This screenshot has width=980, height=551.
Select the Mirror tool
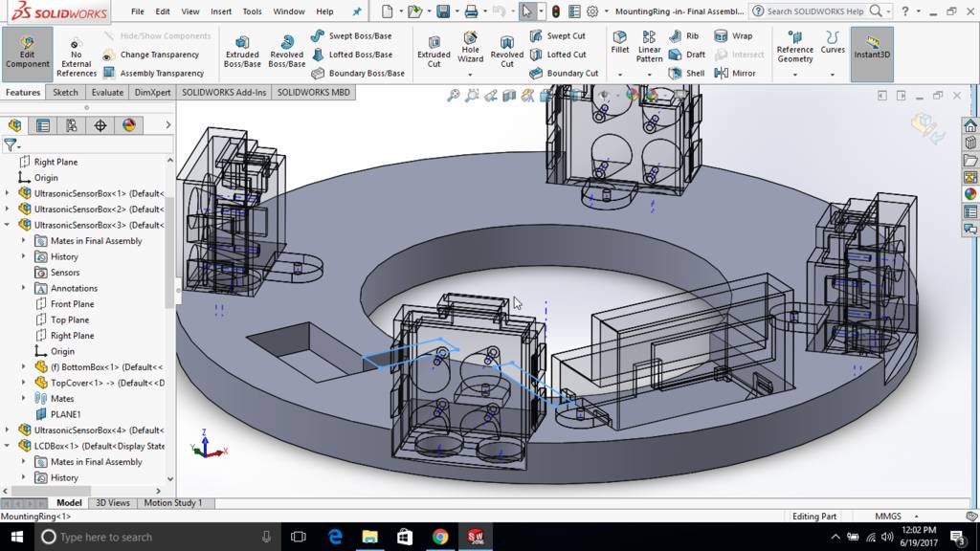tap(735, 73)
